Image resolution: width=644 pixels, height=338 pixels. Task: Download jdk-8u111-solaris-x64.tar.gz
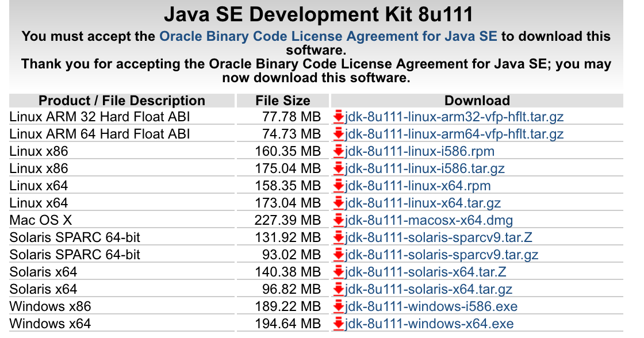pos(429,290)
